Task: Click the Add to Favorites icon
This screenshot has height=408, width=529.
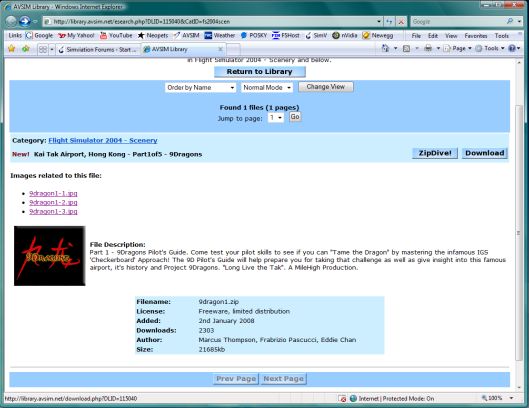Action: (26, 49)
